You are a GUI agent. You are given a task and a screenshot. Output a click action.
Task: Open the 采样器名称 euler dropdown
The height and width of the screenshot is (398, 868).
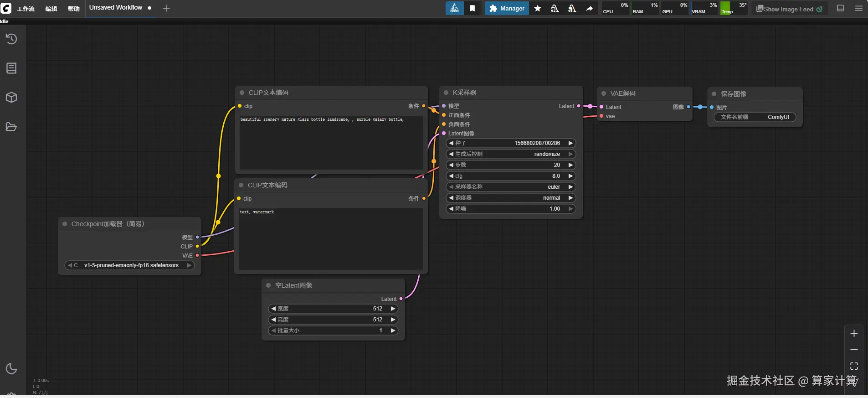510,187
